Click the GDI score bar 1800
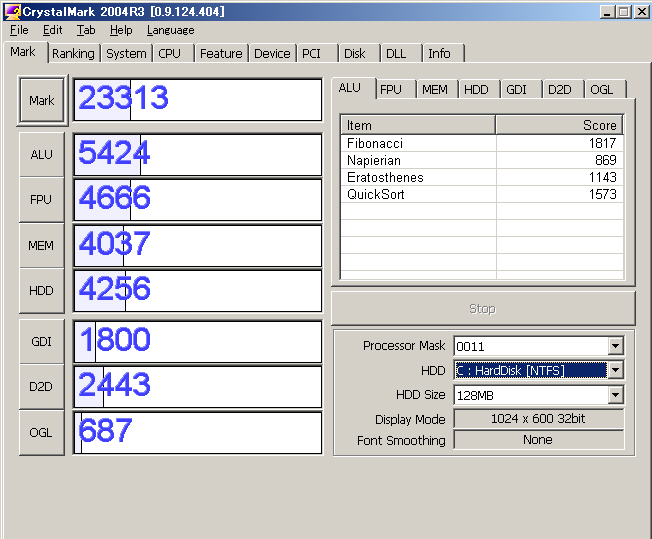652x539 pixels. tap(198, 342)
